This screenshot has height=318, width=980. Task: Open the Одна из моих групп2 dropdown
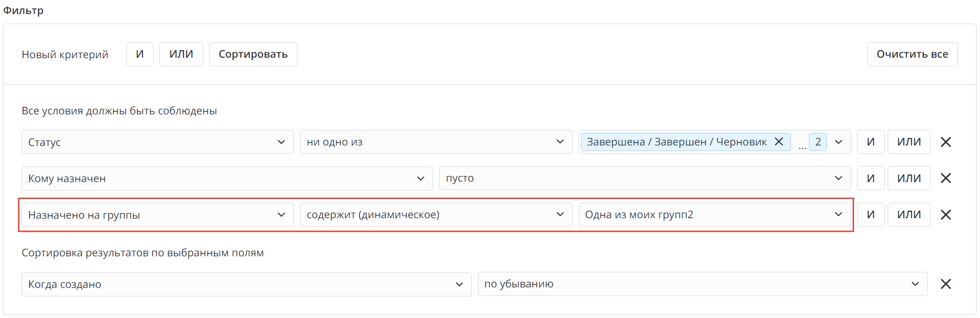pyautogui.click(x=714, y=215)
